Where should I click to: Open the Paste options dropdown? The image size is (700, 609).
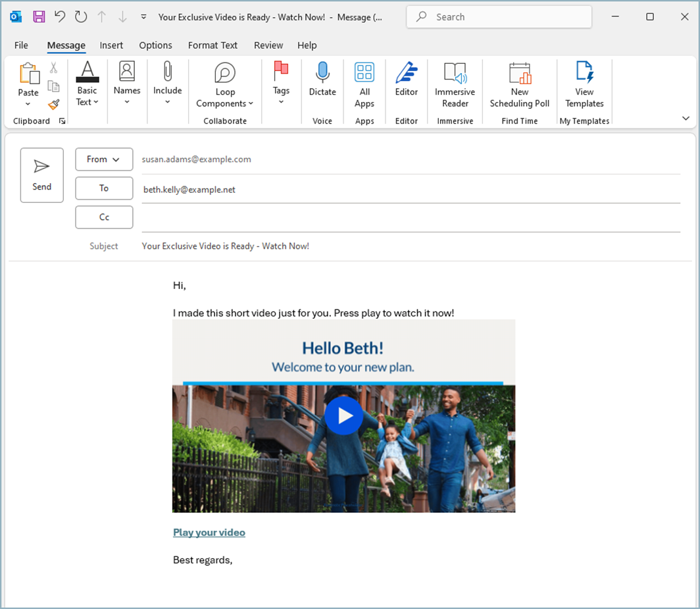pyautogui.click(x=28, y=104)
